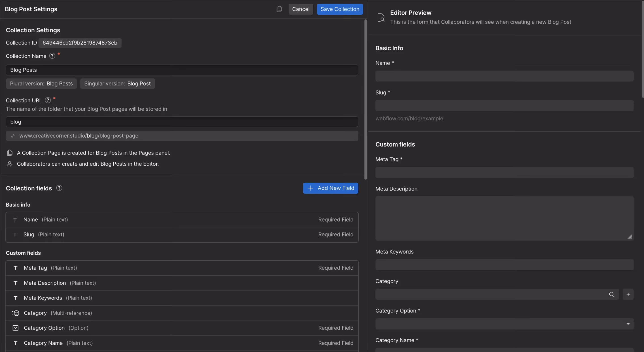The image size is (644, 352).
Task: Open the Category Option dropdown in preview
Action: 504,324
